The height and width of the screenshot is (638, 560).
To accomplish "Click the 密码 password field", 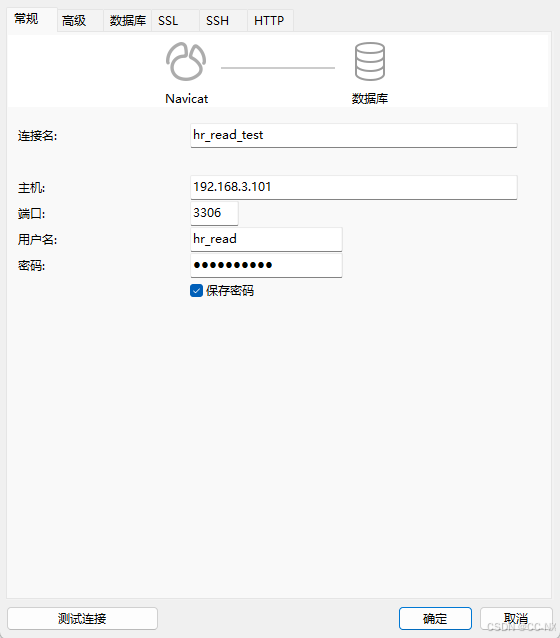I will click(x=266, y=265).
